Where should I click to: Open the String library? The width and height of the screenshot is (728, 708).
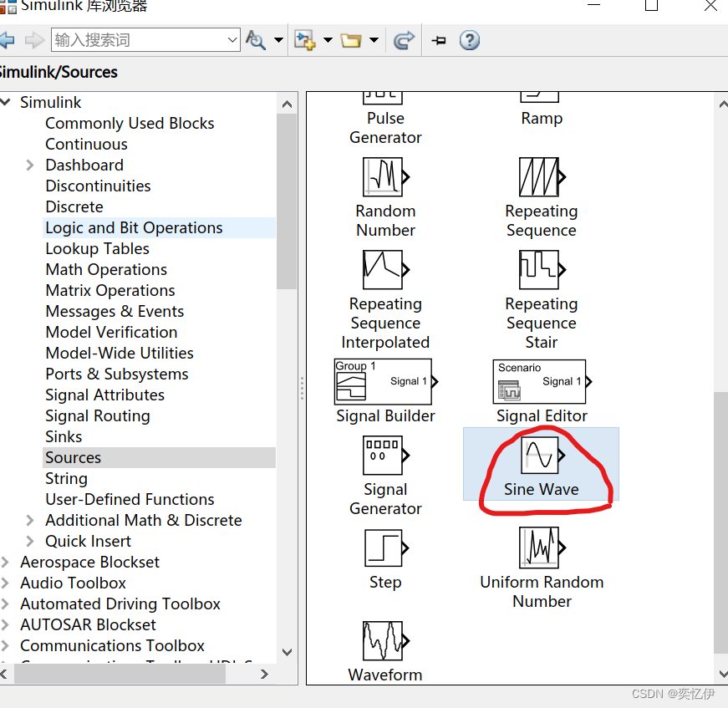pos(66,478)
